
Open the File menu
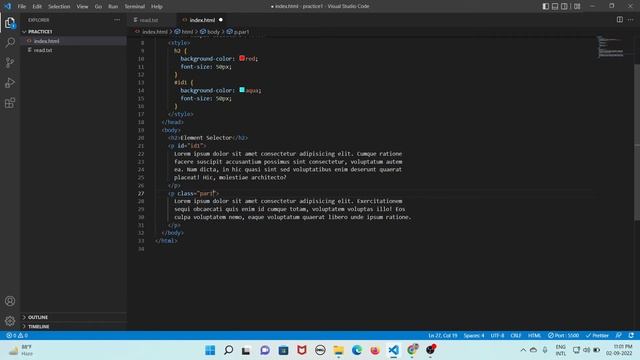click(x=22, y=7)
